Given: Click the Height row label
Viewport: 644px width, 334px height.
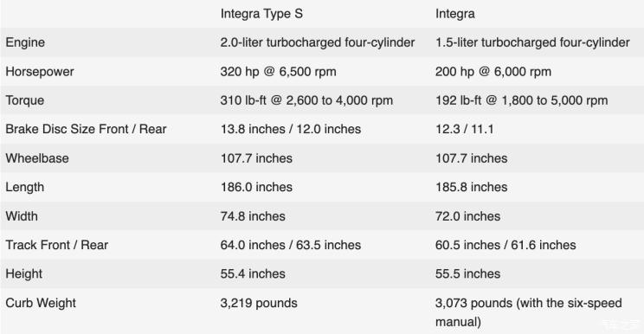Looking at the screenshot, I should click(24, 273).
